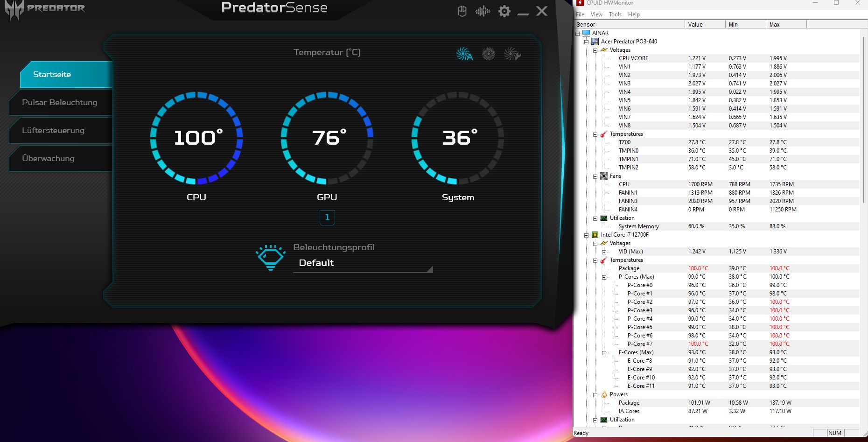Open PredatorSense settings gear
This screenshot has width=868, height=442.
504,11
